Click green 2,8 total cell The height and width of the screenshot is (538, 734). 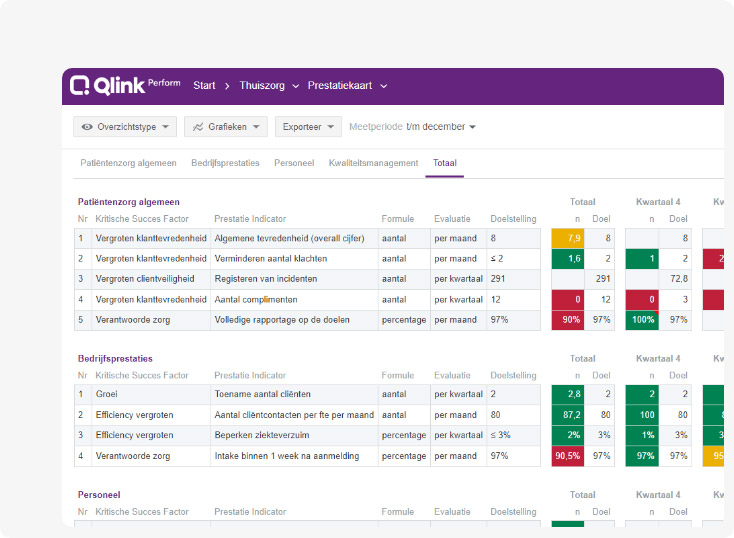point(568,394)
